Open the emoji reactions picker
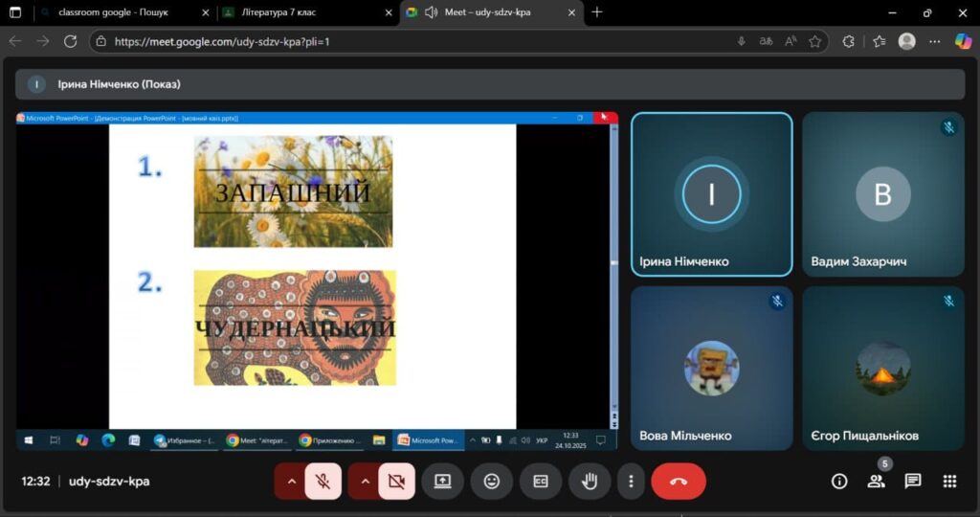Image resolution: width=980 pixels, height=517 pixels. (x=492, y=482)
